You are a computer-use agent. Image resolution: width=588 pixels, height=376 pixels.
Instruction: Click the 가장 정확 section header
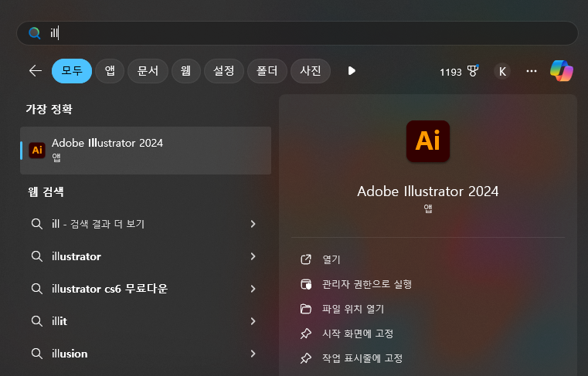(49, 109)
